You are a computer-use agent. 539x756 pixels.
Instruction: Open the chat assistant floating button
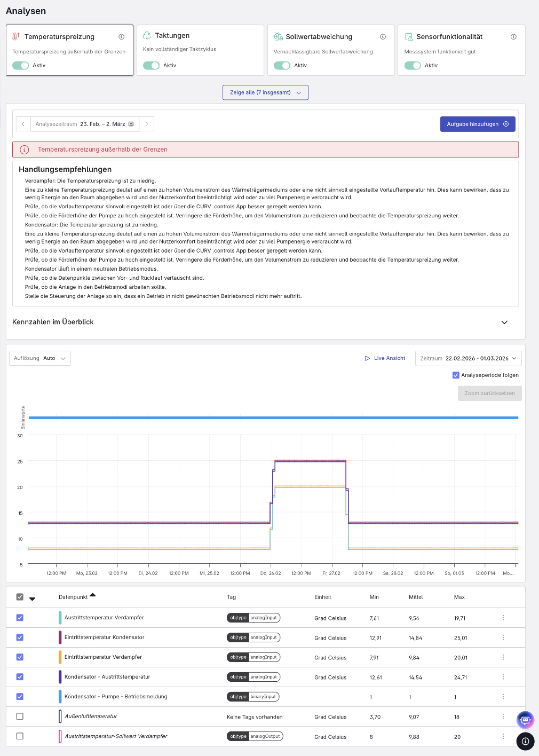click(x=525, y=720)
